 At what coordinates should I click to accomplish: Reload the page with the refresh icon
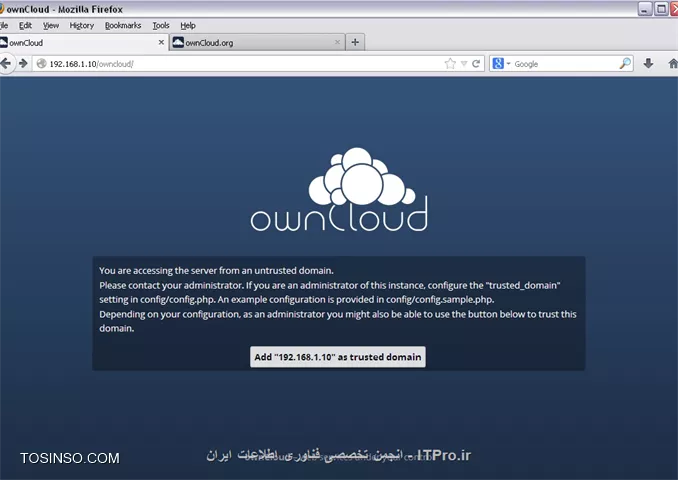476,64
